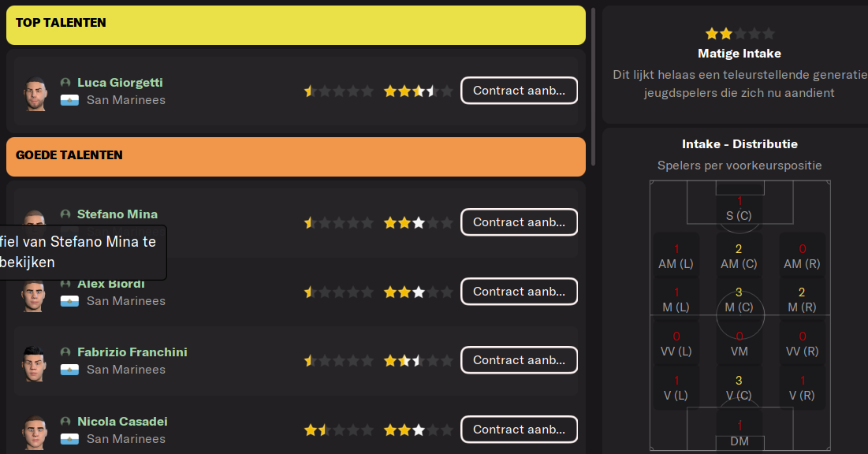Select the M (C) position on the pitch
Viewport: 868px width, 454px height.
pos(739,300)
